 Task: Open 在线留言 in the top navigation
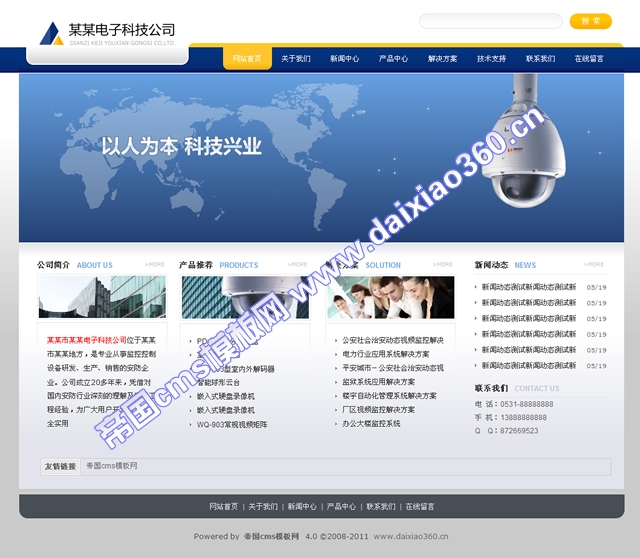click(589, 59)
